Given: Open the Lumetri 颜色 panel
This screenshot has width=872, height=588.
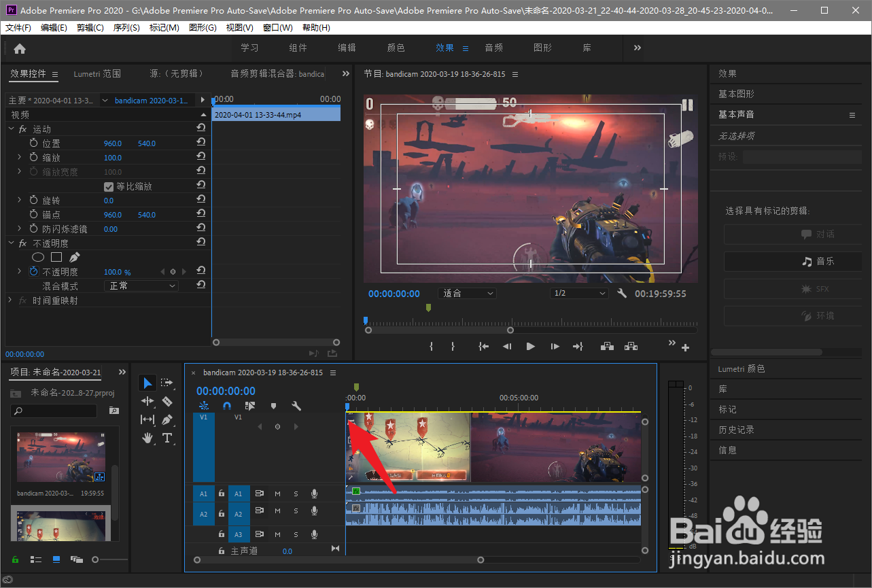Looking at the screenshot, I should point(742,368).
